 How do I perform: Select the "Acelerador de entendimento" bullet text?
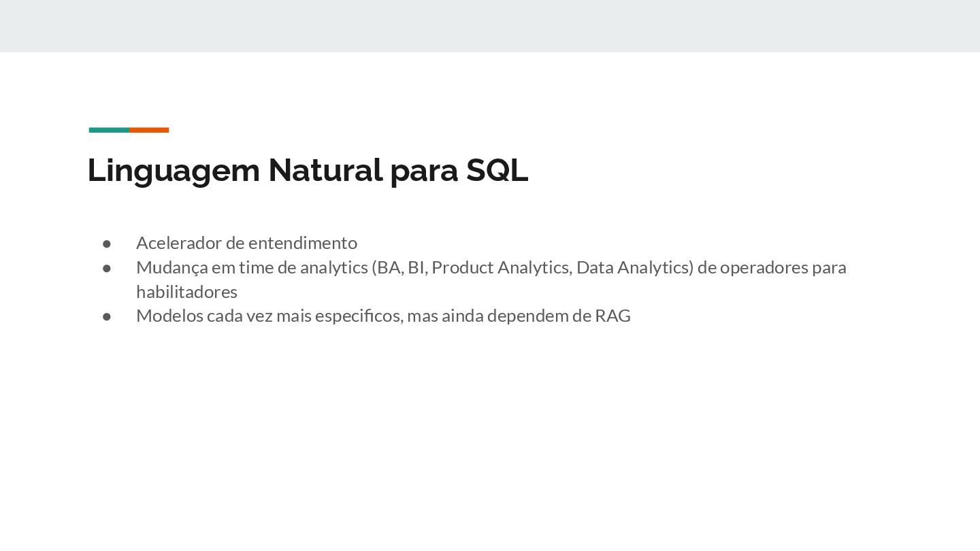point(246,243)
